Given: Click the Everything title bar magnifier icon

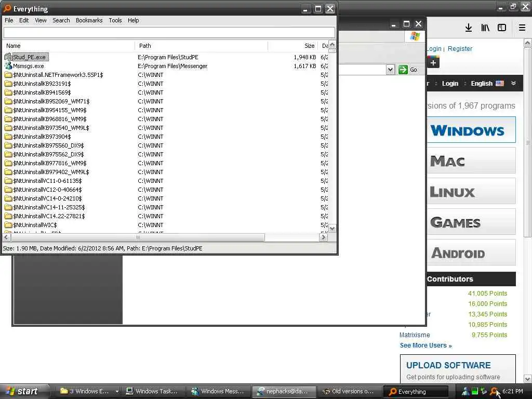Looking at the screenshot, I should pyautogui.click(x=7, y=8).
